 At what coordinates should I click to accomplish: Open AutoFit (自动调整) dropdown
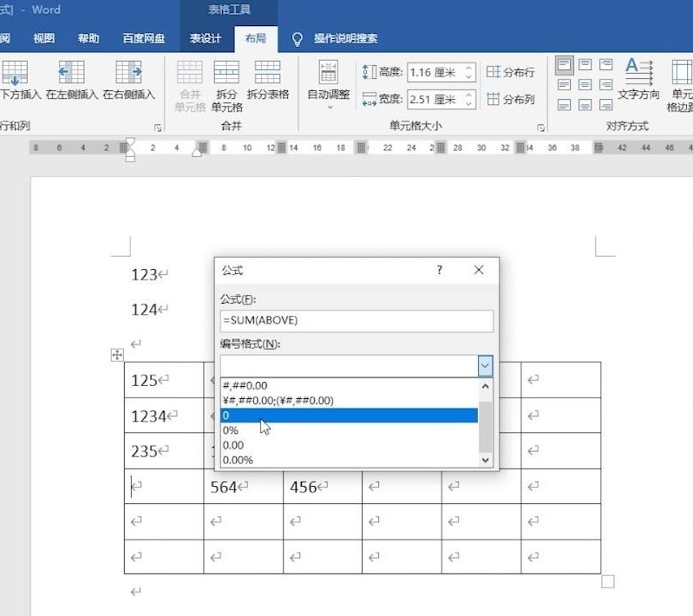click(329, 84)
